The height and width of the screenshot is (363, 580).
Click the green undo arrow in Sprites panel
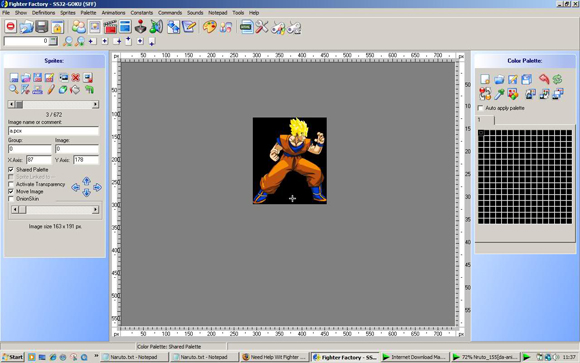coord(89,89)
